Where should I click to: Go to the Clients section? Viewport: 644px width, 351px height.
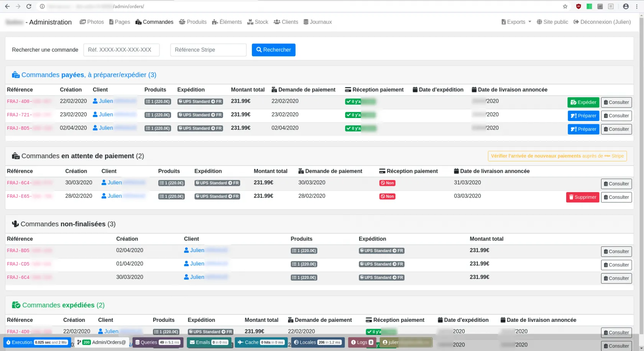click(x=286, y=22)
